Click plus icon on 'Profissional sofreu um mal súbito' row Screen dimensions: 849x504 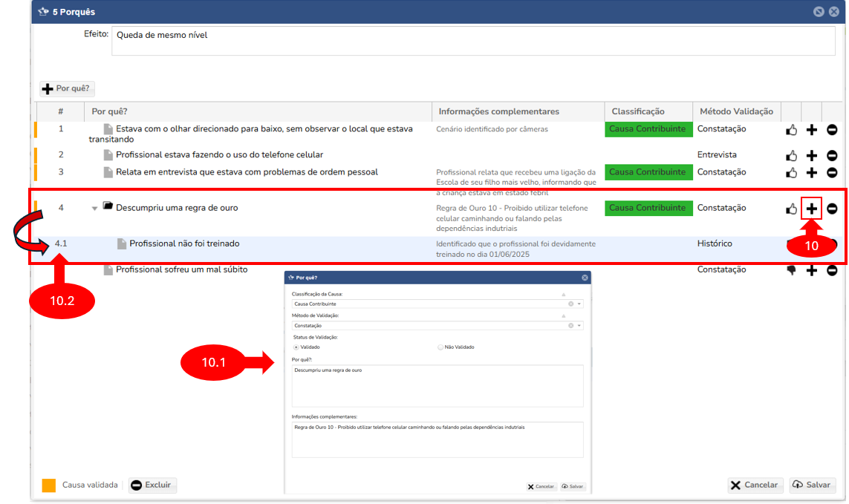coord(811,270)
